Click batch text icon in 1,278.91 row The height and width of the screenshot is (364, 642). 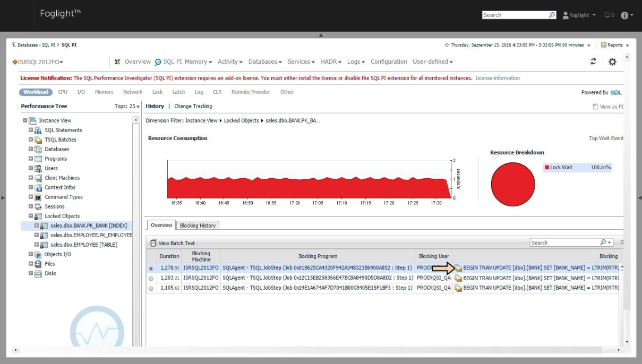click(458, 268)
